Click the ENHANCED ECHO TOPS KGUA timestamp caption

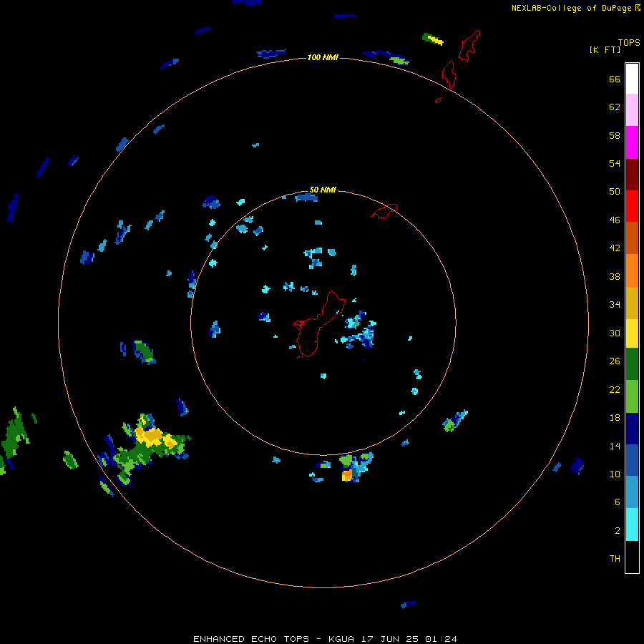click(325, 639)
